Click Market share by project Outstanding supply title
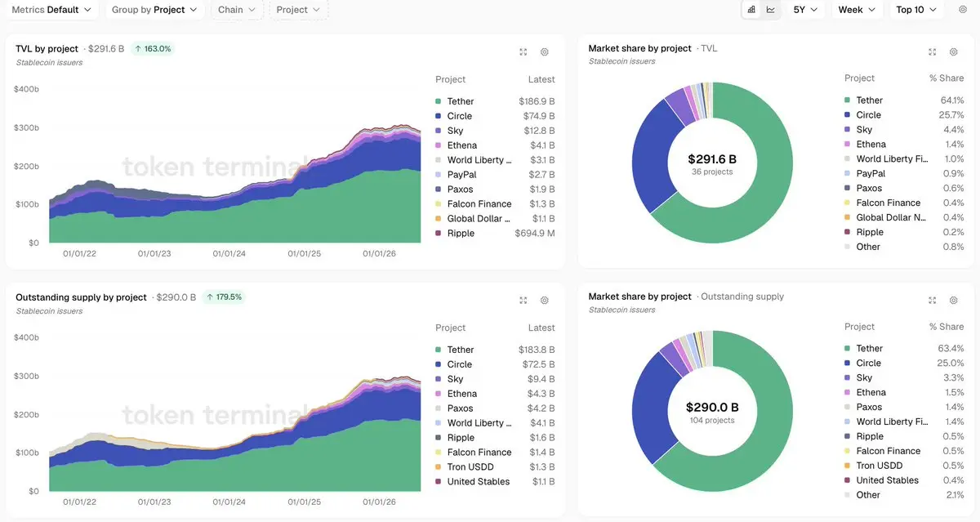The image size is (980, 522). click(640, 297)
